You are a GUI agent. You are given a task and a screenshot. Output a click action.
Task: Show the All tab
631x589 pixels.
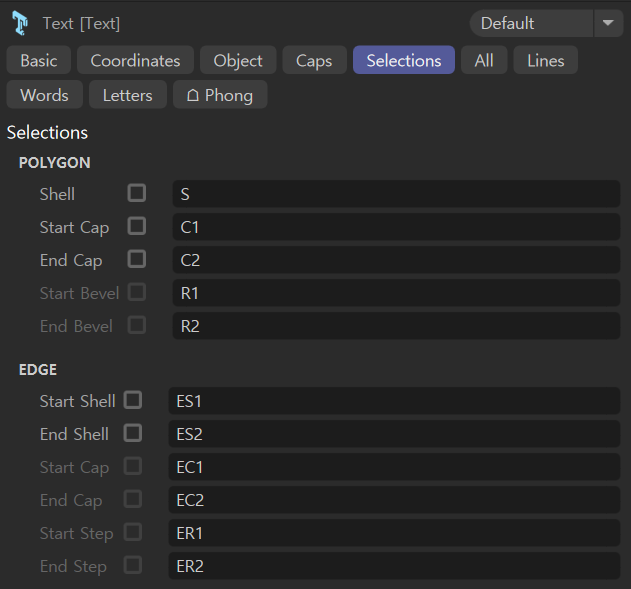point(484,61)
